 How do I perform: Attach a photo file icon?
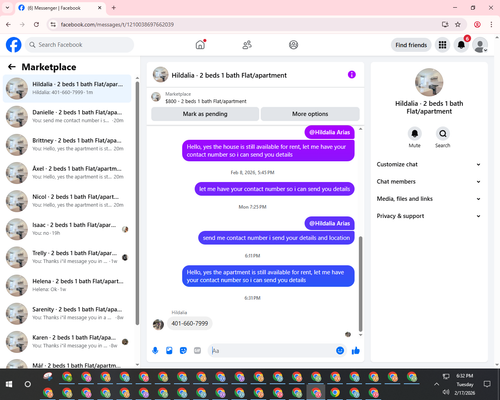(x=169, y=351)
